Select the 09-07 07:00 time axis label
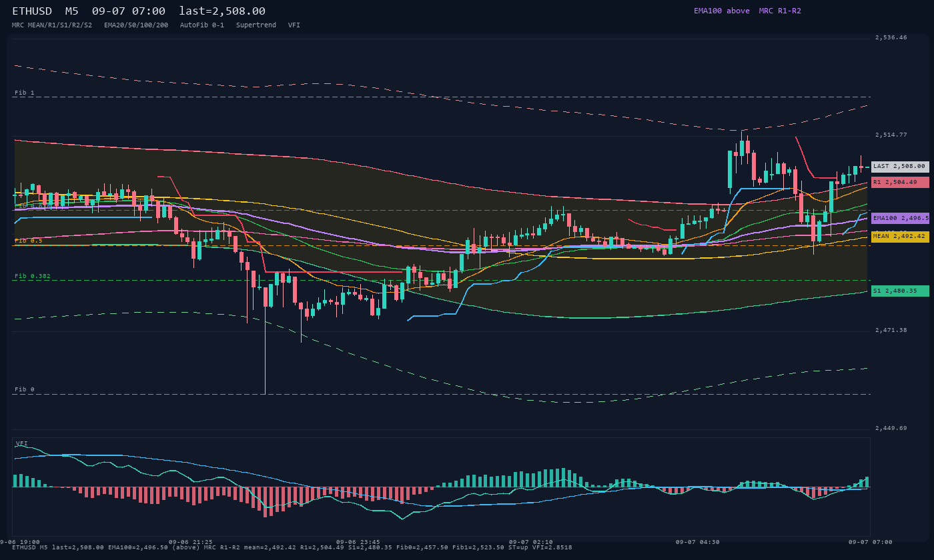934x560 pixels. [870, 542]
